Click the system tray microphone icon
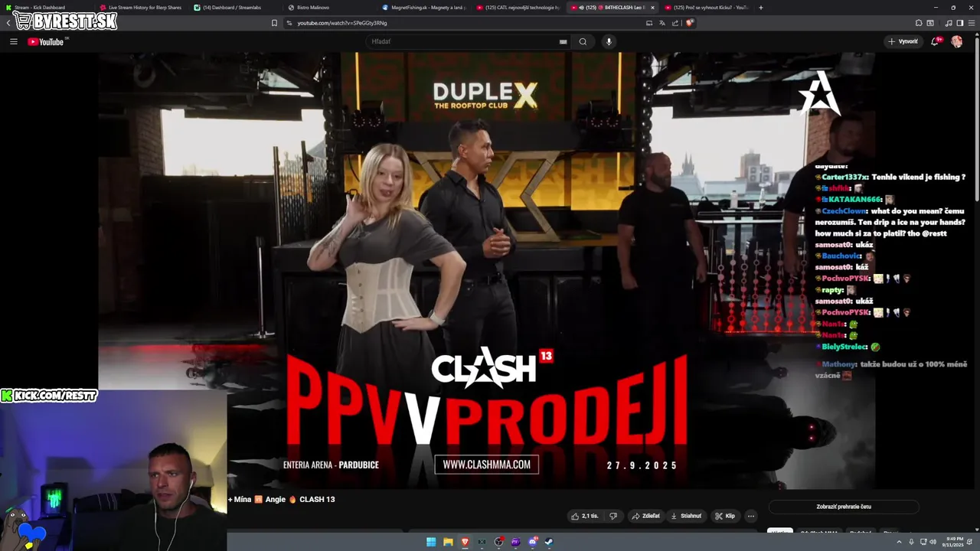This screenshot has height=551, width=980. [x=911, y=542]
